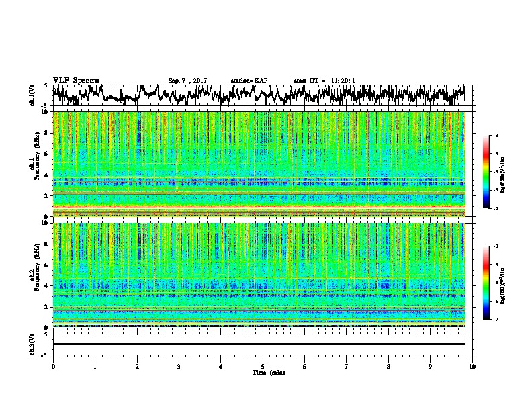Viewport: 532px width, 411px height.
Task: Click the ch.2 spectrogram panel
Action: click(x=259, y=275)
